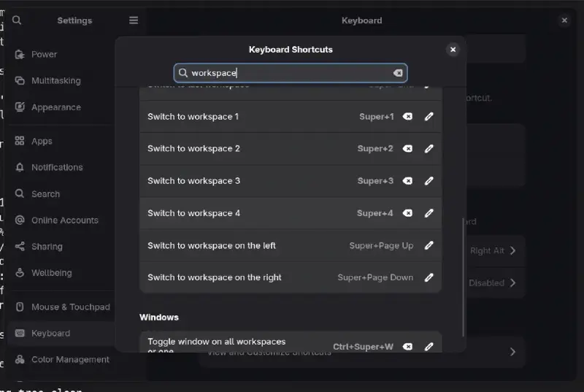Click the Super+Page Up shortcut value
Image resolution: width=584 pixels, height=392 pixels.
click(x=381, y=246)
